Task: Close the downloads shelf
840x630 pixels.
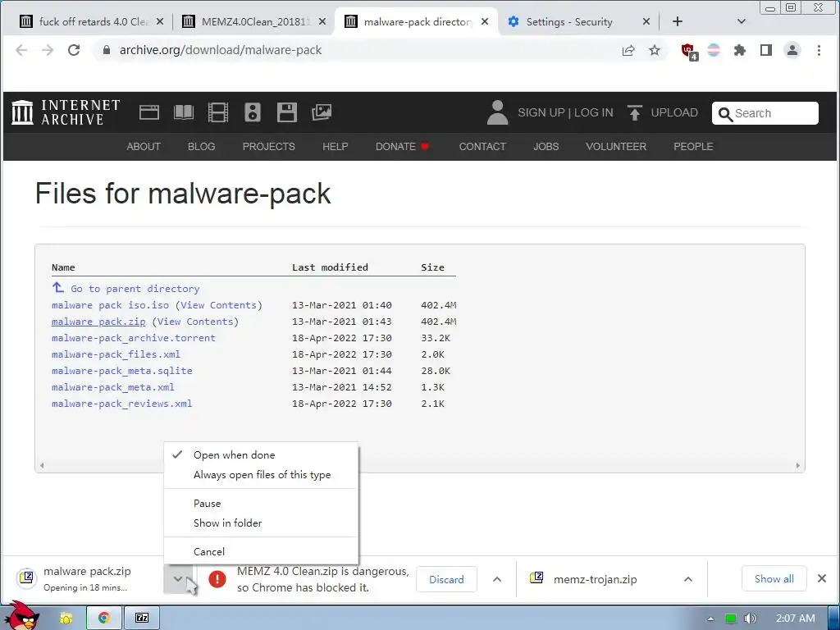Action: [822, 578]
